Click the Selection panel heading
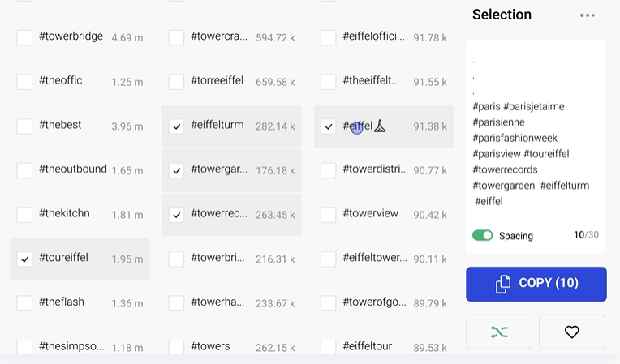620x364 pixels. coord(502,15)
